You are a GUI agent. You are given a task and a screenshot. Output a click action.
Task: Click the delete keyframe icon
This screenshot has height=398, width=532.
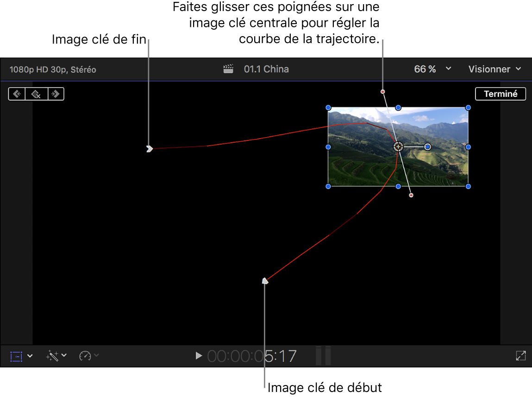point(36,94)
